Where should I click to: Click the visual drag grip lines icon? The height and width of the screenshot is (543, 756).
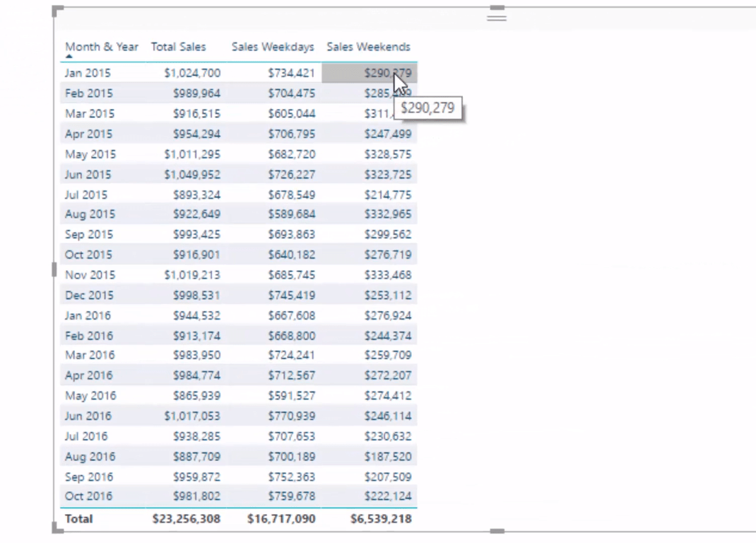[497, 18]
